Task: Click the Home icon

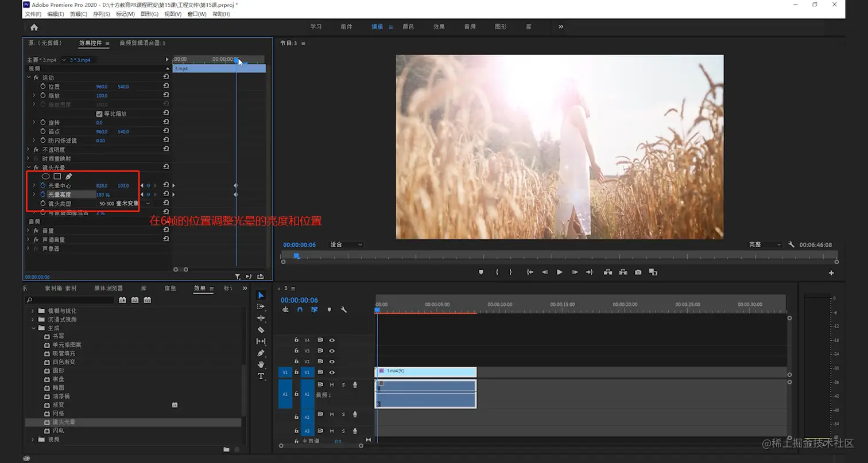Action: [34, 27]
